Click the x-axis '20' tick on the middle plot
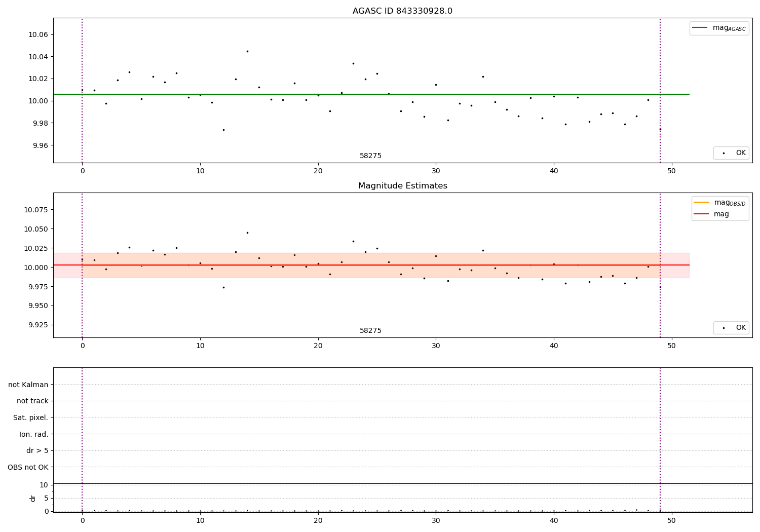The height and width of the screenshot is (532, 760). tap(318, 346)
